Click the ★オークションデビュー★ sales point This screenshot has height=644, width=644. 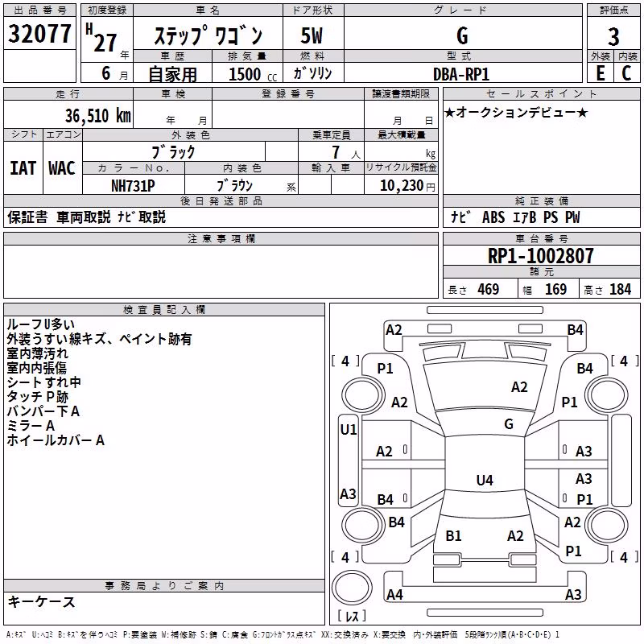click(517, 112)
